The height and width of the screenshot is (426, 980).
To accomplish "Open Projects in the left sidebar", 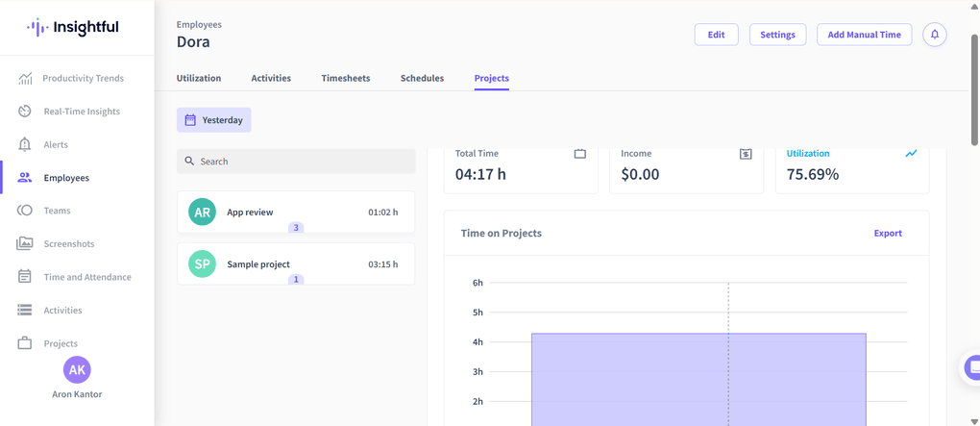I will tap(61, 343).
